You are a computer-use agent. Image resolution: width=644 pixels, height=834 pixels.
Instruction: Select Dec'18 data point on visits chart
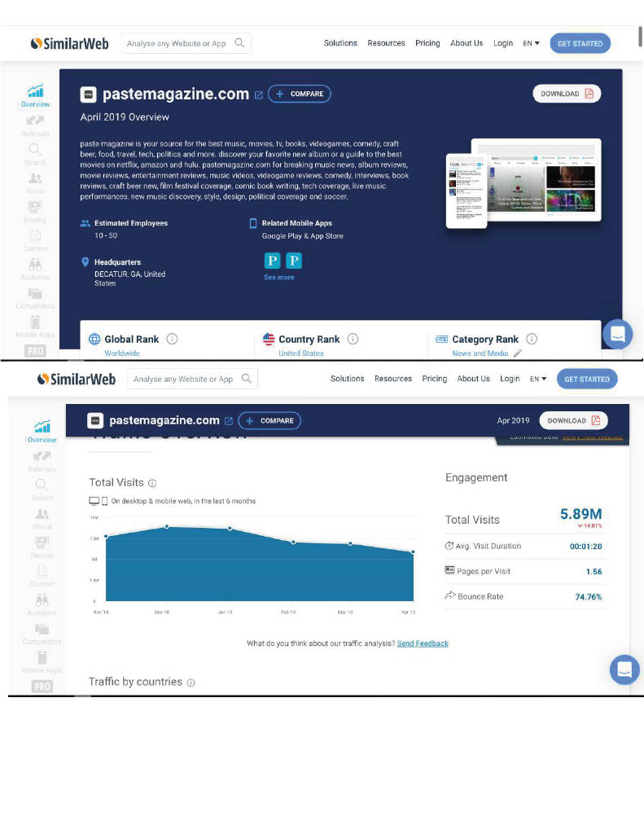tap(167, 527)
